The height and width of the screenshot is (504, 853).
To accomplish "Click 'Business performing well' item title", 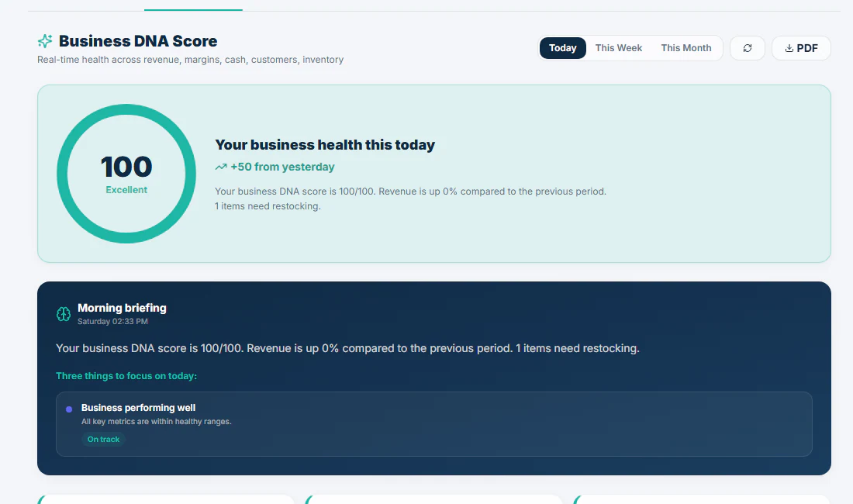I will (138, 408).
